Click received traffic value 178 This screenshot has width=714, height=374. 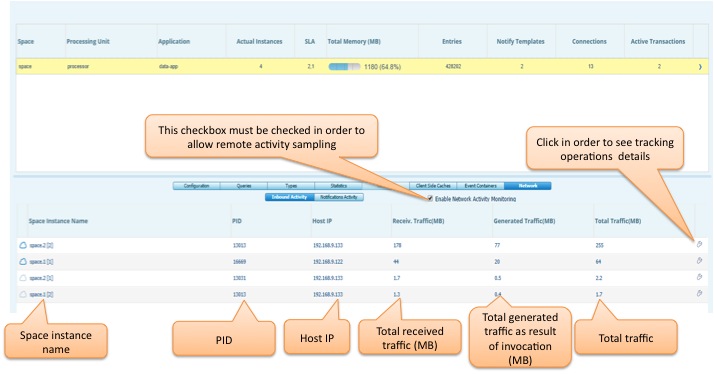click(x=397, y=245)
